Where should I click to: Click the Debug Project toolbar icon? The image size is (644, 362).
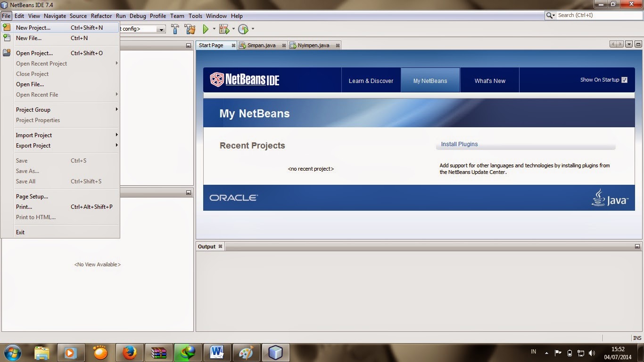[224, 29]
